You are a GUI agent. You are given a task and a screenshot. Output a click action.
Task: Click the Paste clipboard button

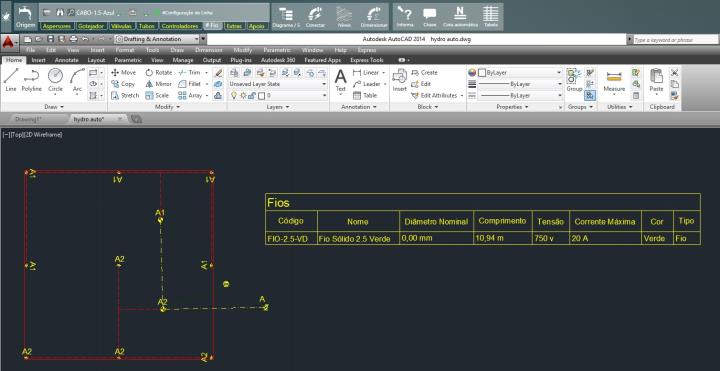[x=656, y=80]
